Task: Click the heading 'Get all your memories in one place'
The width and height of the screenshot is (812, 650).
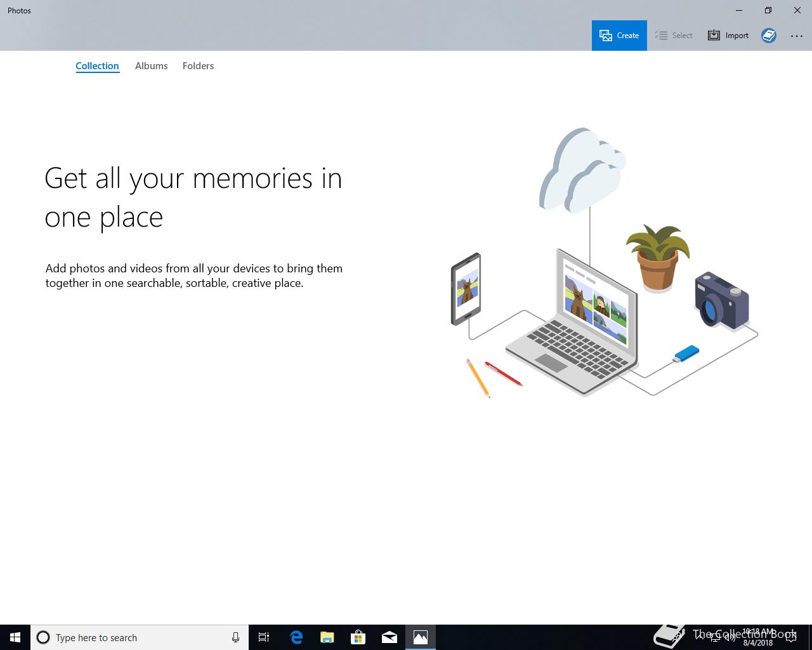Action: pyautogui.click(x=193, y=197)
